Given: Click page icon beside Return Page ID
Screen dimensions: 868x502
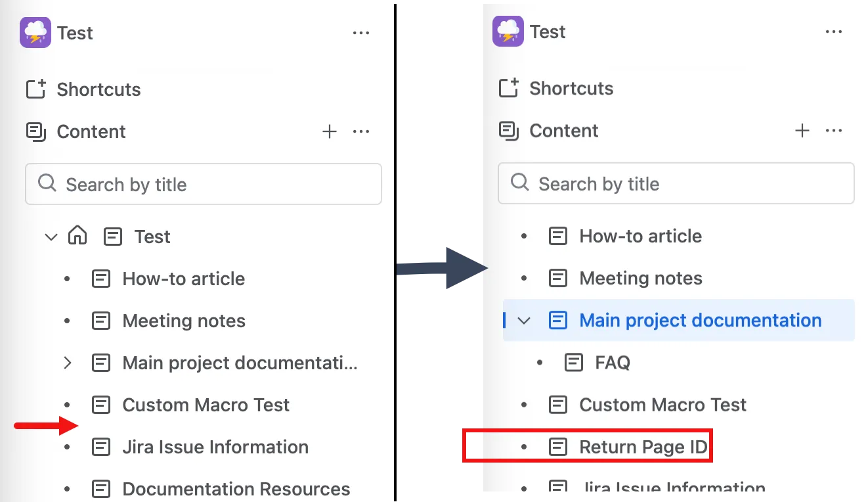Looking at the screenshot, I should (558, 447).
